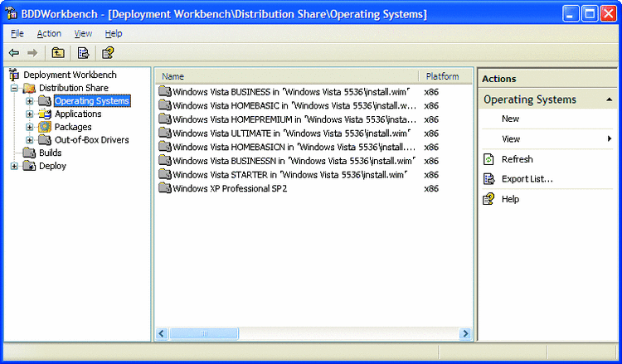This screenshot has height=364, width=622.
Task: Select the Builds tree item label
Action: (50, 153)
